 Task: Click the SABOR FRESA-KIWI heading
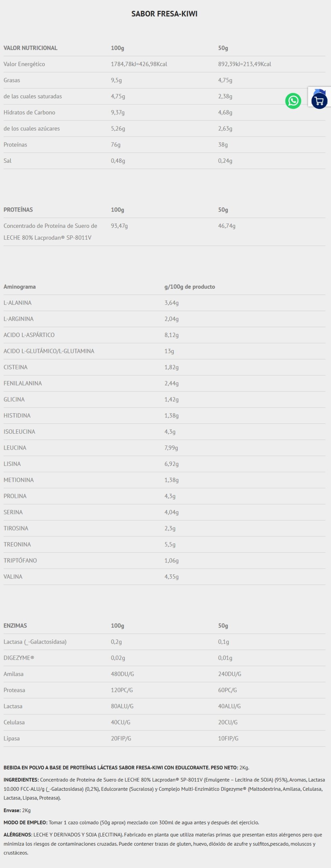pyautogui.click(x=164, y=14)
